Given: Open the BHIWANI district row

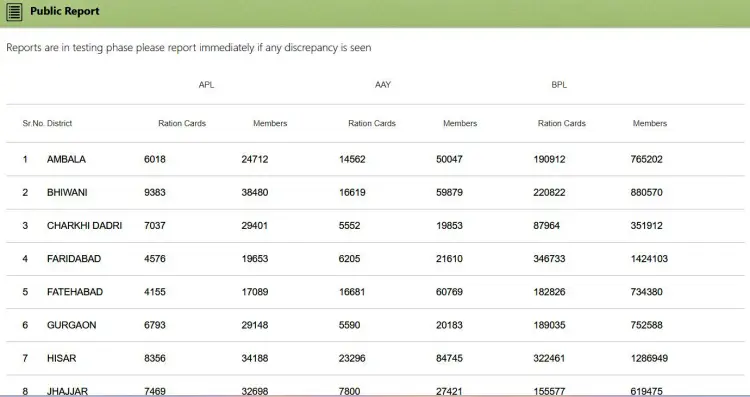Looking at the screenshot, I should (375, 192).
